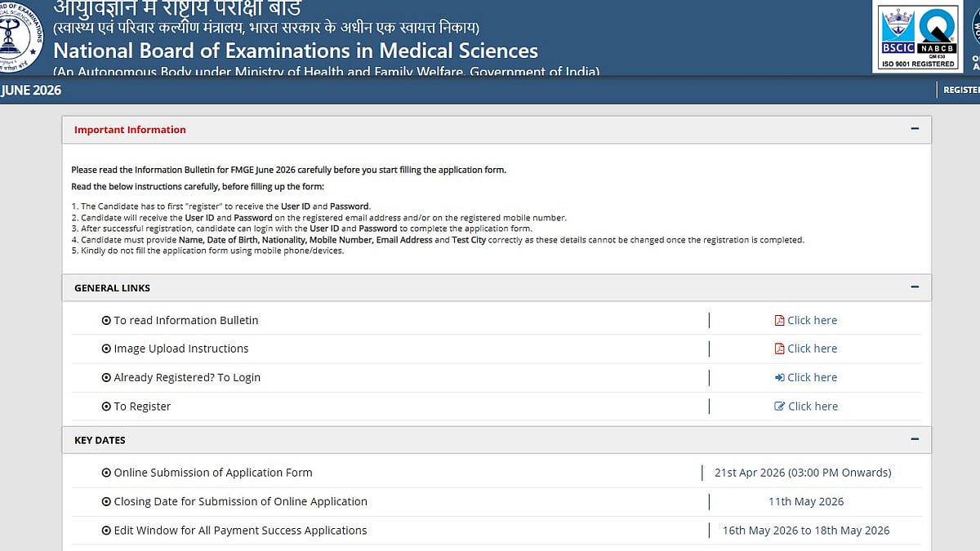Open Image Upload Instructions 'Click here' link
Image resolution: width=980 pixels, height=551 pixels.
point(812,349)
